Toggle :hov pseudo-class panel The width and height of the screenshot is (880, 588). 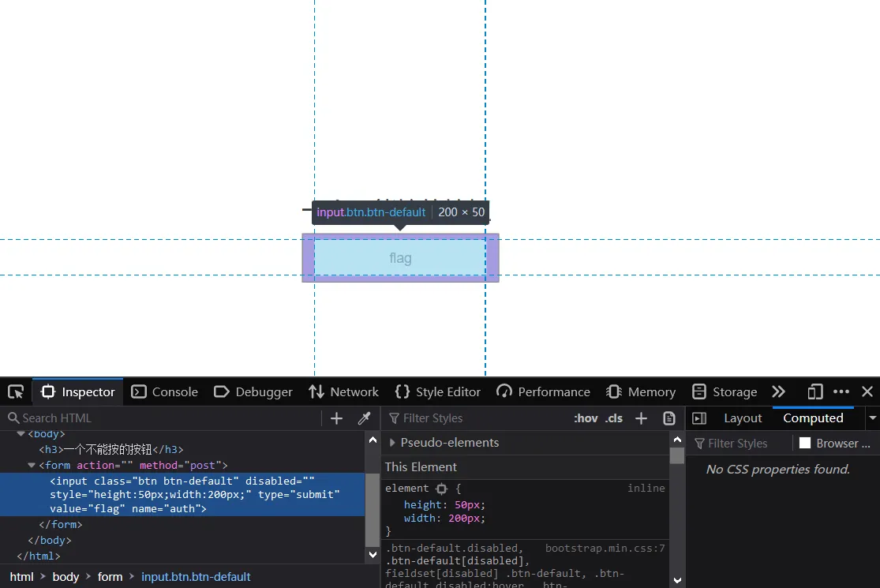pyautogui.click(x=586, y=418)
